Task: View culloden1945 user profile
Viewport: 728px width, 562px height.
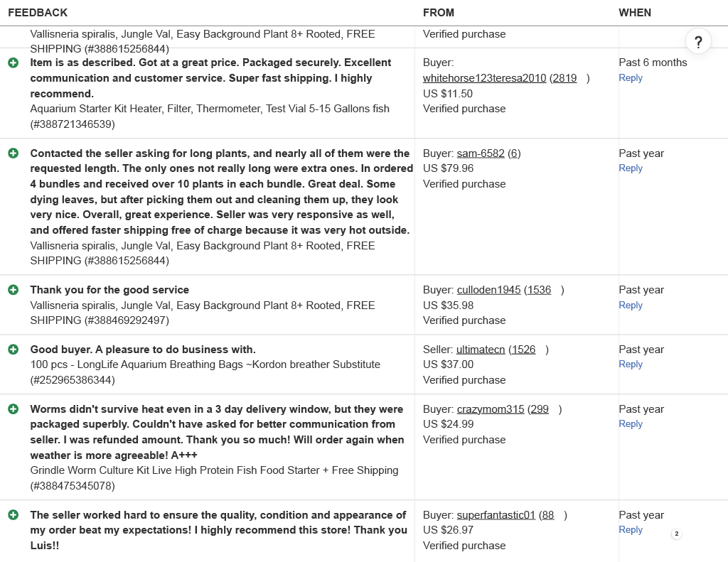Action: (x=488, y=290)
